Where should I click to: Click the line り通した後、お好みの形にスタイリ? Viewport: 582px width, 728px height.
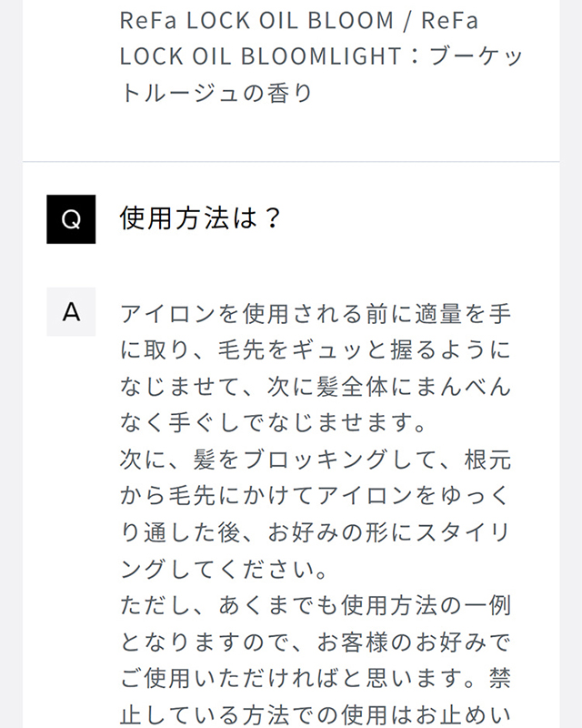click(315, 532)
